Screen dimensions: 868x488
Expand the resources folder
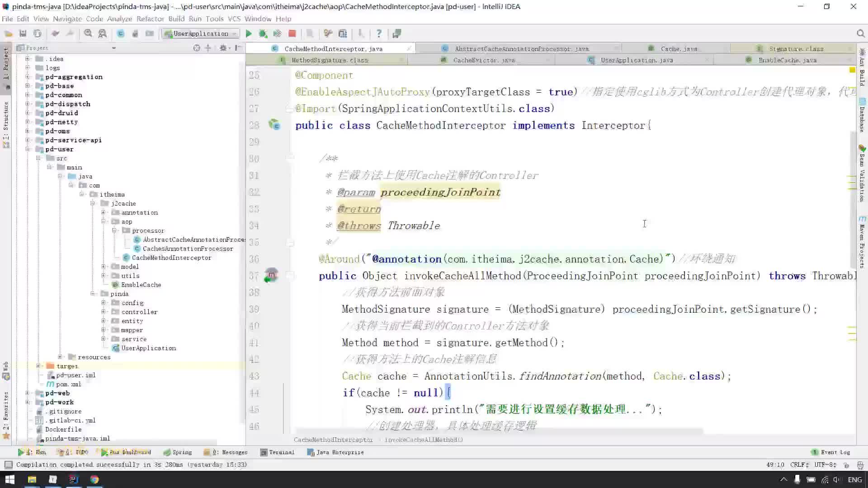click(60, 357)
